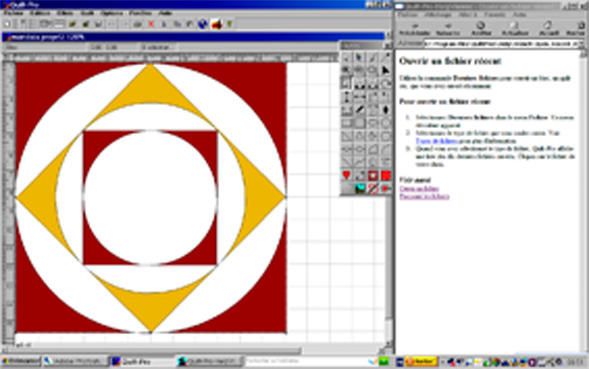
Task: Open the first purple link under Voir aussi
Action: [419, 188]
